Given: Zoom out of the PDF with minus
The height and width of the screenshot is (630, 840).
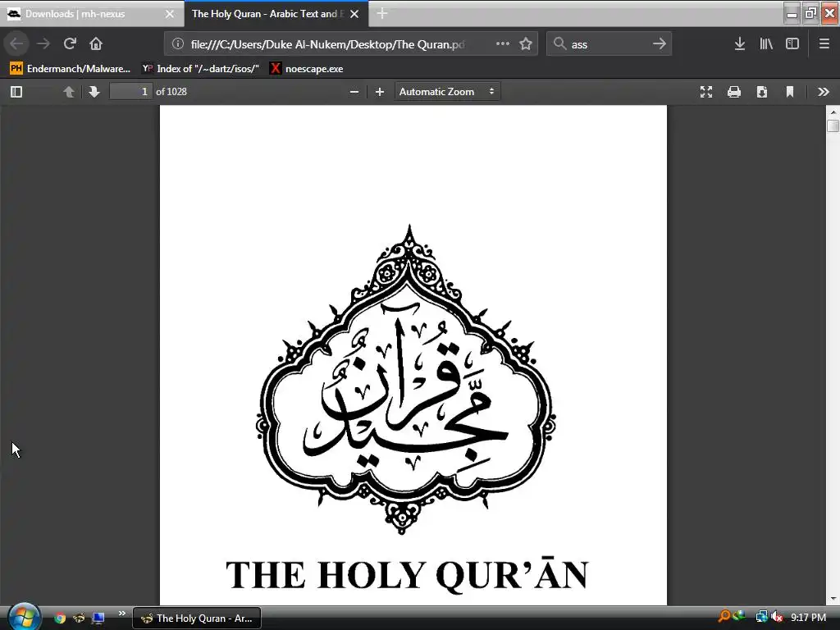Looking at the screenshot, I should click(x=354, y=92).
